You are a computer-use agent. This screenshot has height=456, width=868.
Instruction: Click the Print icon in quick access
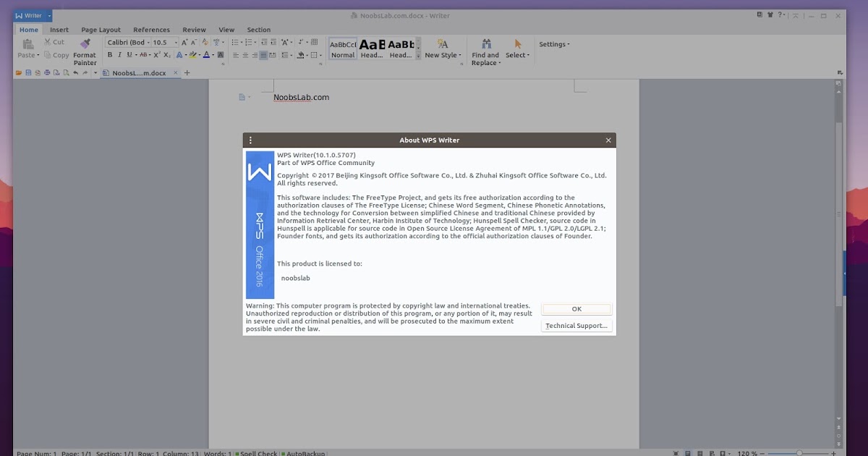click(x=47, y=73)
